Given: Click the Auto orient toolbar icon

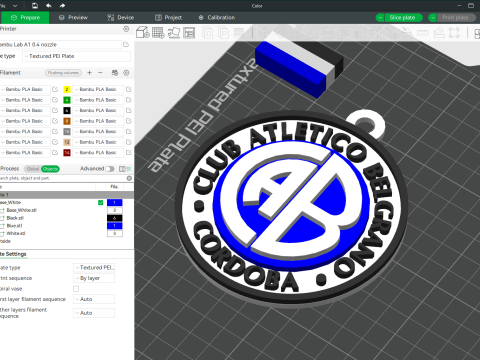Looking at the screenshot, I should (174, 32).
